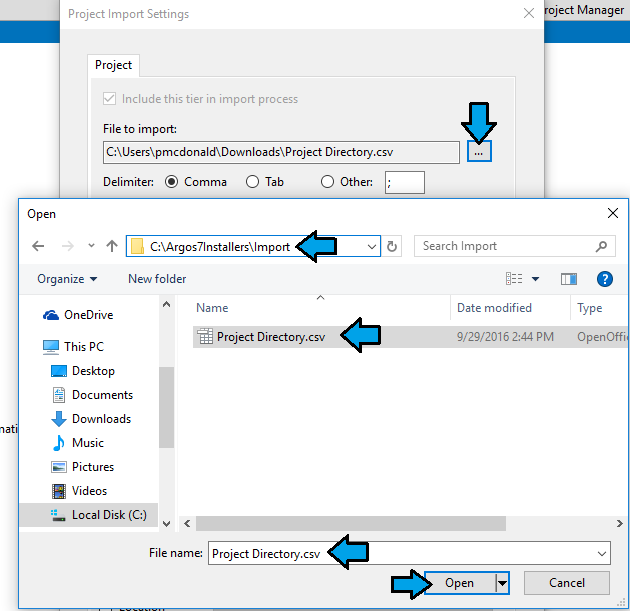
Task: Go back in Open dialog navigation
Action: tap(38, 246)
